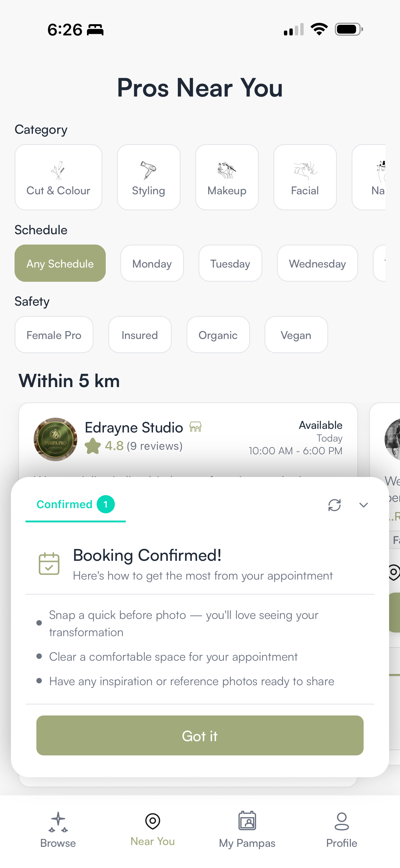Go to the Profile tab
The height and width of the screenshot is (868, 400).
click(x=342, y=830)
